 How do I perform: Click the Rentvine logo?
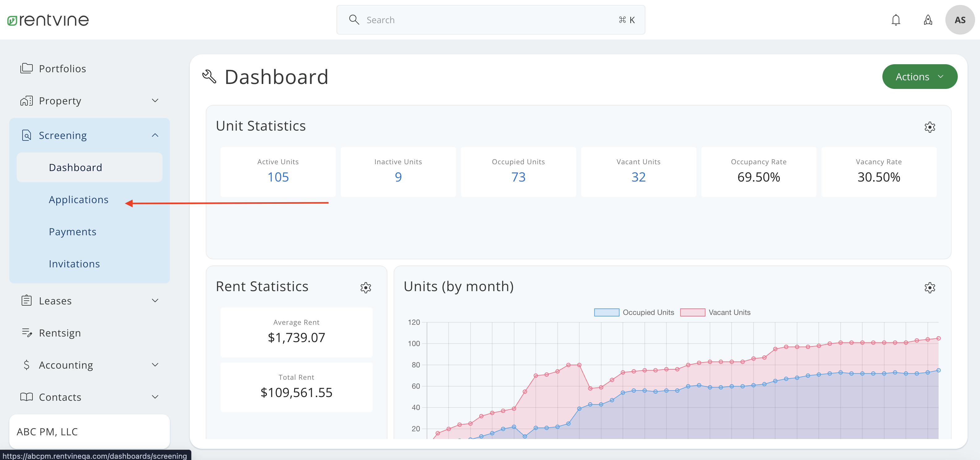tap(48, 20)
